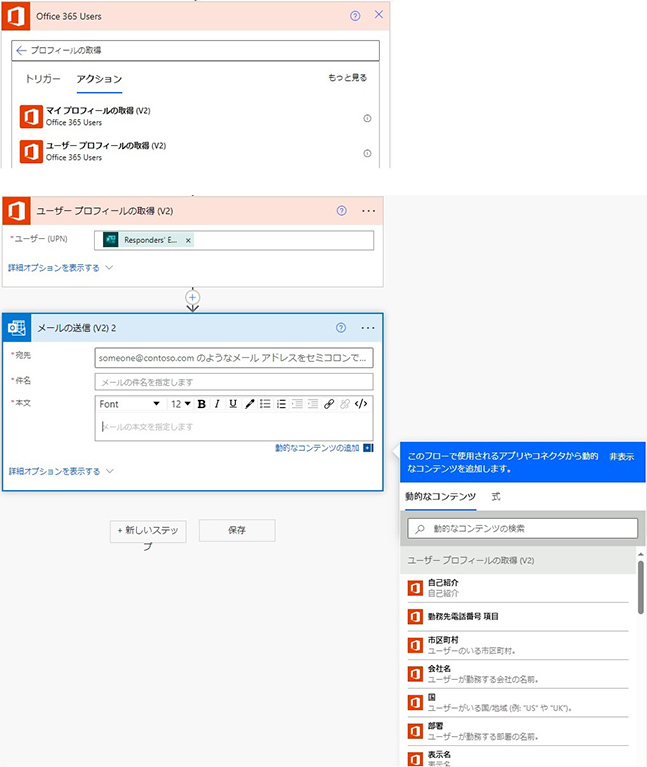Open the font size 12 dropdown
Screen dimensions: 647x767
coord(180,404)
